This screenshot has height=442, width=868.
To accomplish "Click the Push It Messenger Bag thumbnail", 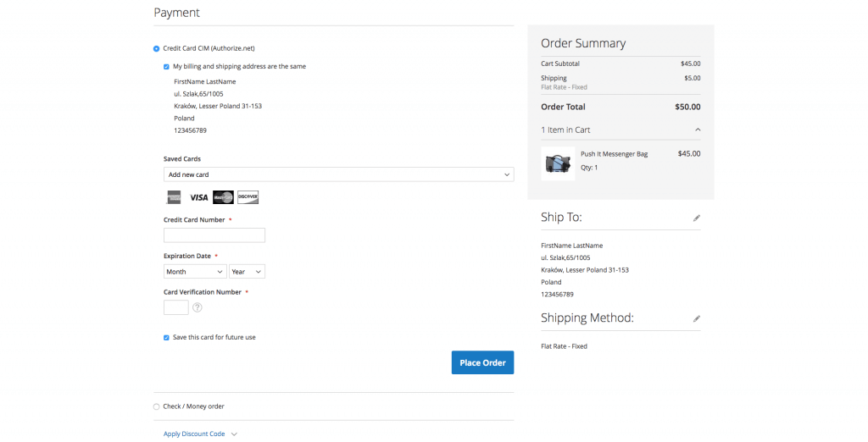I will tap(557, 163).
